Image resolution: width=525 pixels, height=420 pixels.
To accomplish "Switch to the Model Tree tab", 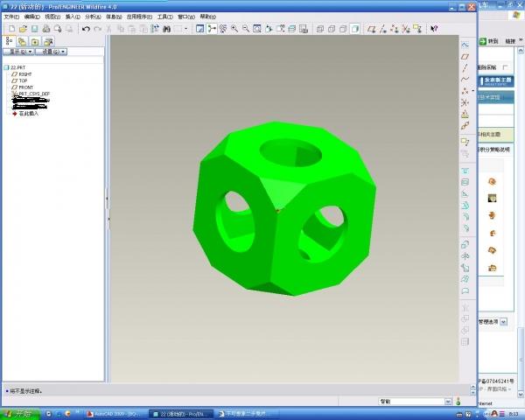I will (9, 41).
